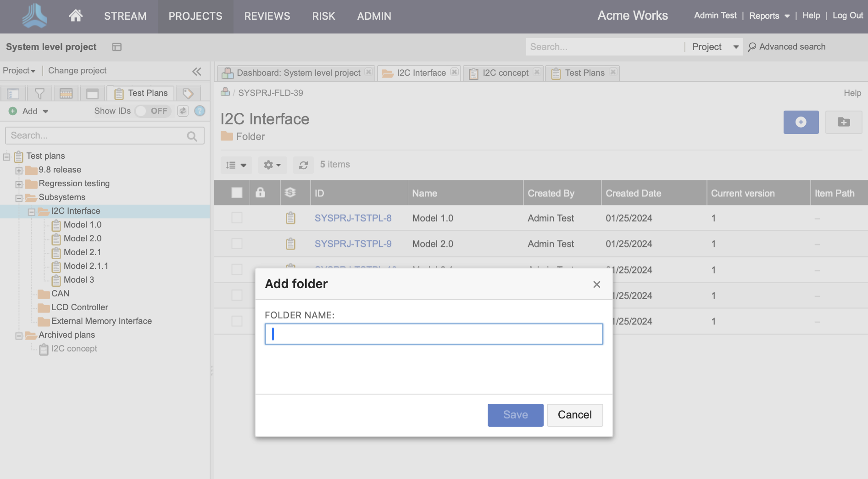Click the Log Out link

pos(847,16)
